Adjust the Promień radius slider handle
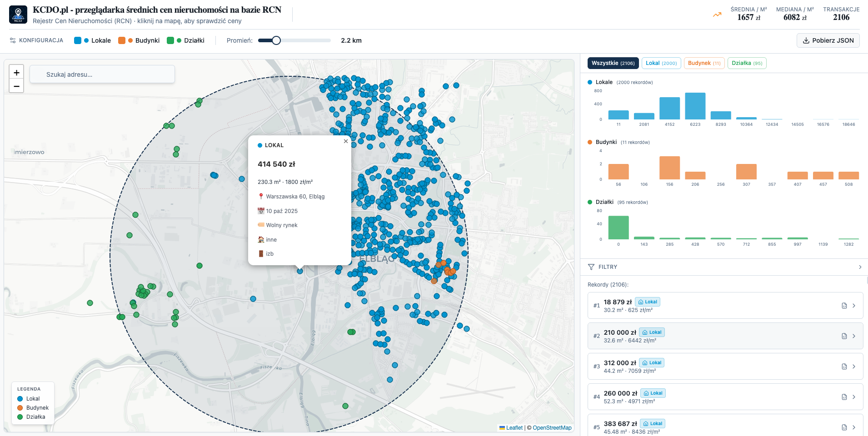This screenshot has width=868, height=436. pyautogui.click(x=276, y=40)
